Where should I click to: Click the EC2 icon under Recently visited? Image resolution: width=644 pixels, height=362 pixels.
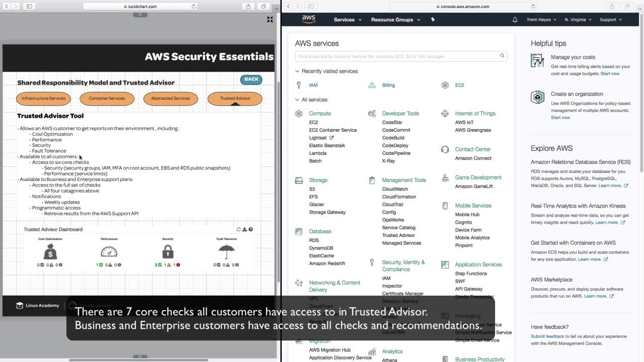[x=445, y=85]
